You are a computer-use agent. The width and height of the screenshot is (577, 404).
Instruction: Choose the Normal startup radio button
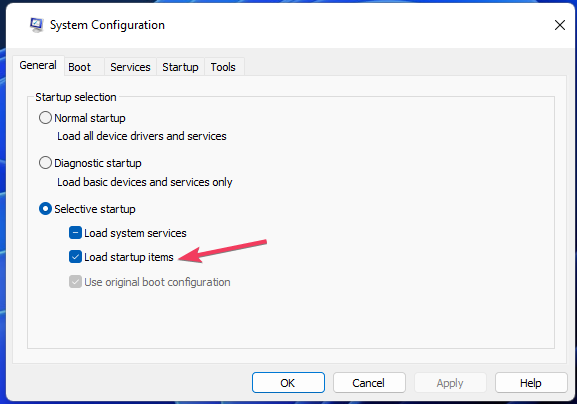pyautogui.click(x=45, y=118)
